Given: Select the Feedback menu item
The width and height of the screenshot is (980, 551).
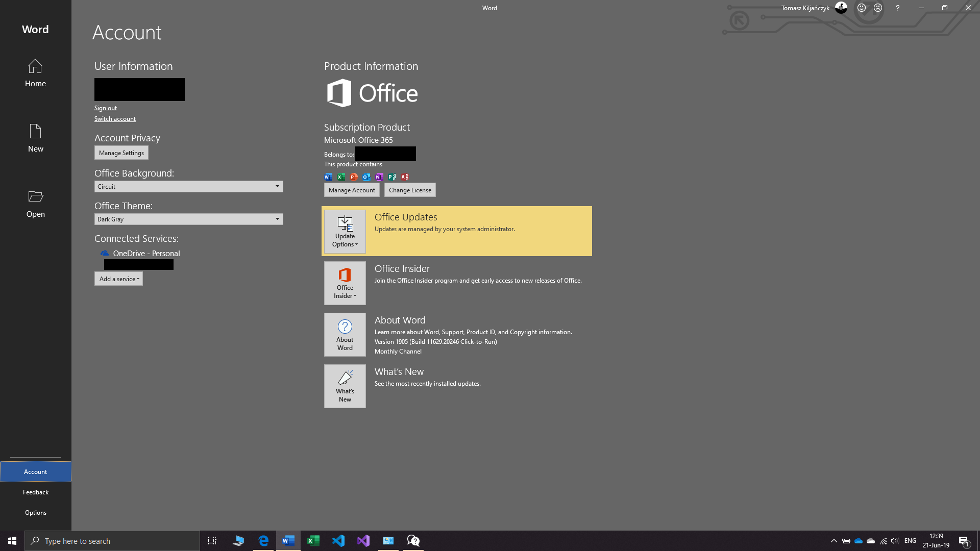Looking at the screenshot, I should [35, 492].
